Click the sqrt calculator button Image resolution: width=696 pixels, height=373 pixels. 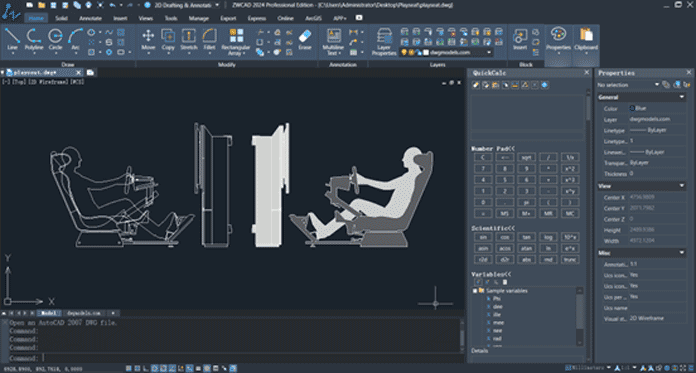526,157
